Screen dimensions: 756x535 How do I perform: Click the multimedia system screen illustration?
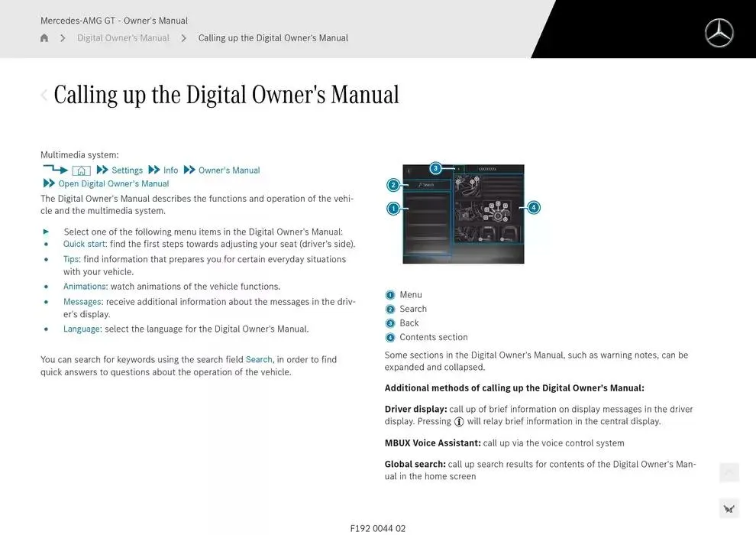[464, 214]
